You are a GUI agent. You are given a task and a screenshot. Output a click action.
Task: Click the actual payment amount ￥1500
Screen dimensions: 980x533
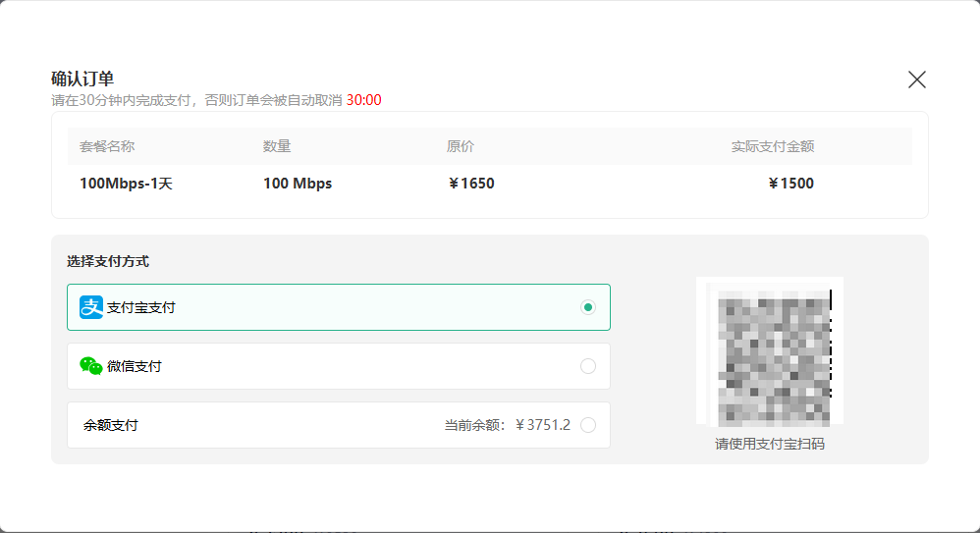coord(790,184)
